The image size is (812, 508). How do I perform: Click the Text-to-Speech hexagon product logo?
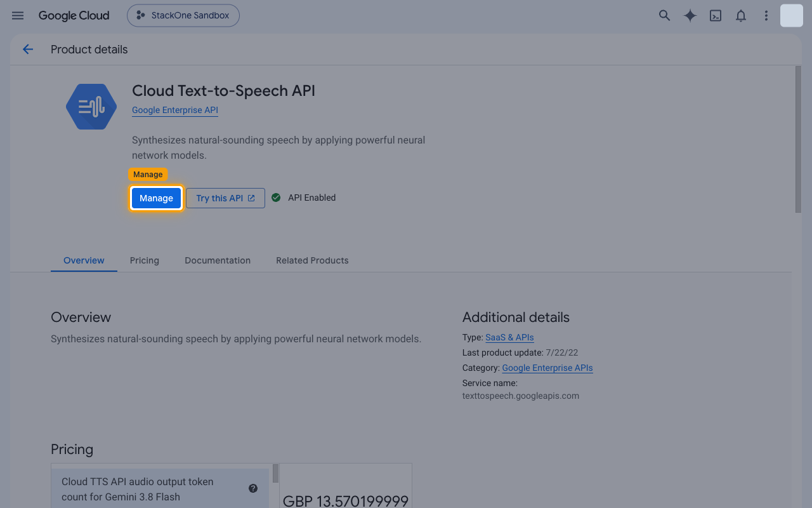[x=91, y=107]
